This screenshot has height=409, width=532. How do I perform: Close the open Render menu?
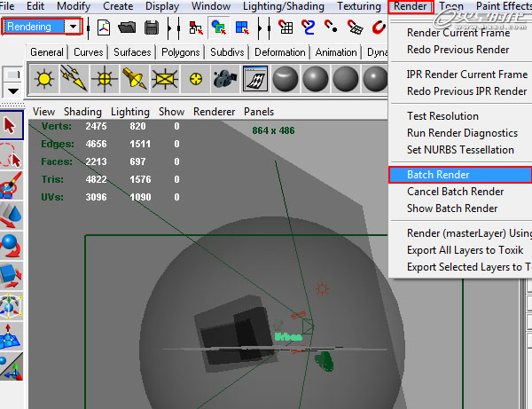[x=411, y=6]
